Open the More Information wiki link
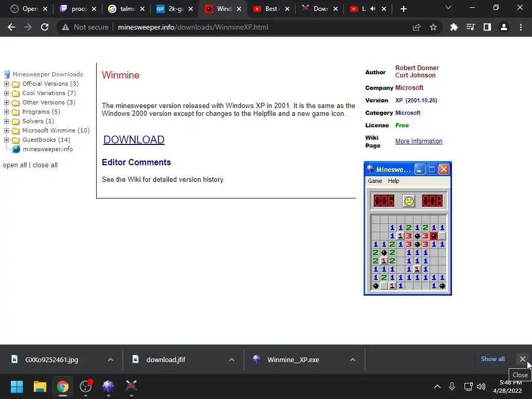This screenshot has height=399, width=532. pos(419,141)
